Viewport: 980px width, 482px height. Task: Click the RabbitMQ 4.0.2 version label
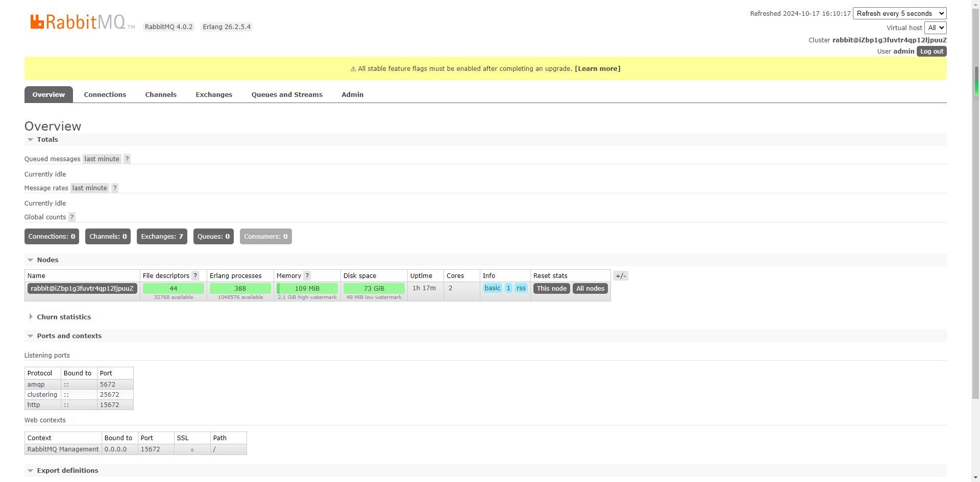[x=169, y=27]
